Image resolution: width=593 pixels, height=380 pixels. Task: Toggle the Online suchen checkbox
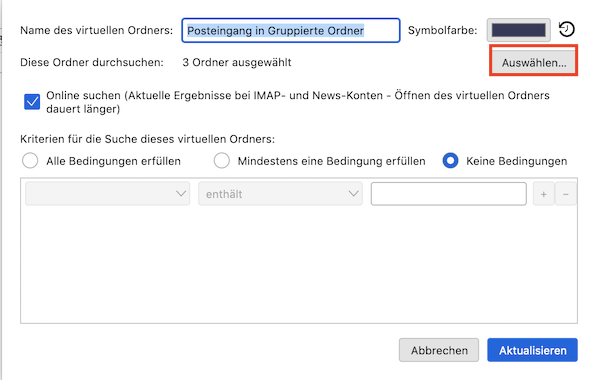click(x=32, y=102)
